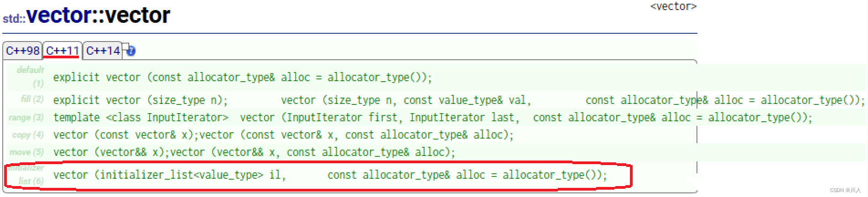
Task: Click the std:: namespace prefix in title
Action: 14,19
